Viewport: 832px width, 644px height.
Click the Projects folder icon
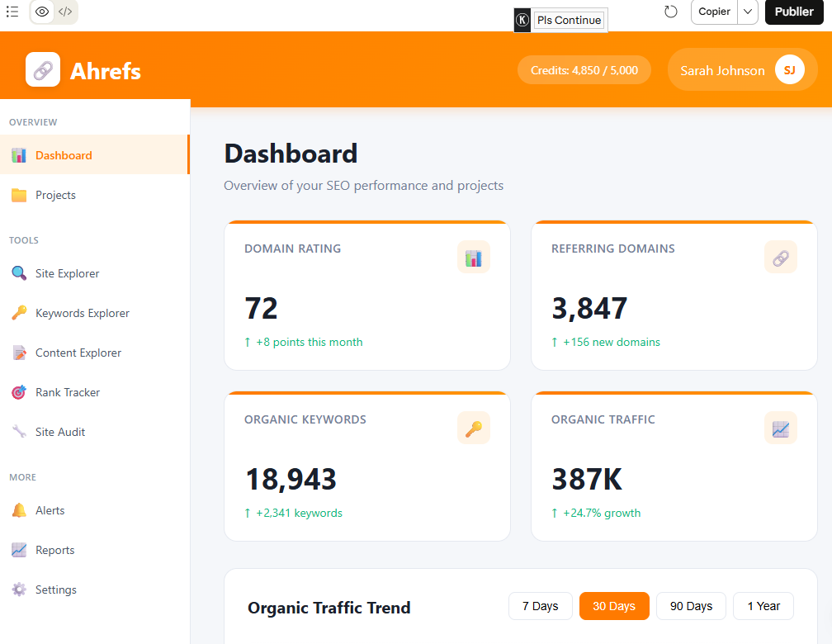(19, 195)
